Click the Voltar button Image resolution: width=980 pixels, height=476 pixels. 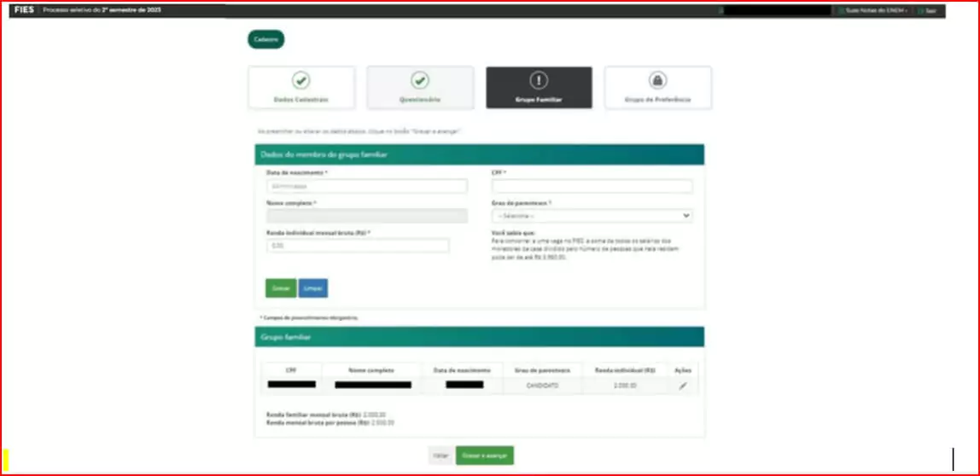click(x=441, y=456)
